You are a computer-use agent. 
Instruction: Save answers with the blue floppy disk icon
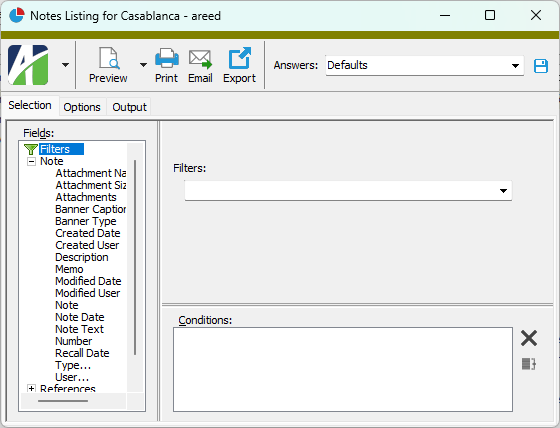tap(541, 66)
